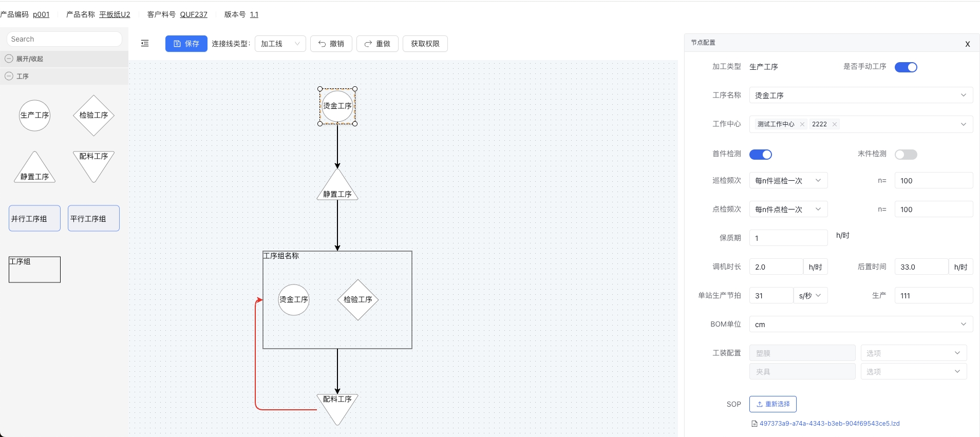This screenshot has width=980, height=437.
Task: Disable the 首件检测 switch
Action: tap(760, 155)
